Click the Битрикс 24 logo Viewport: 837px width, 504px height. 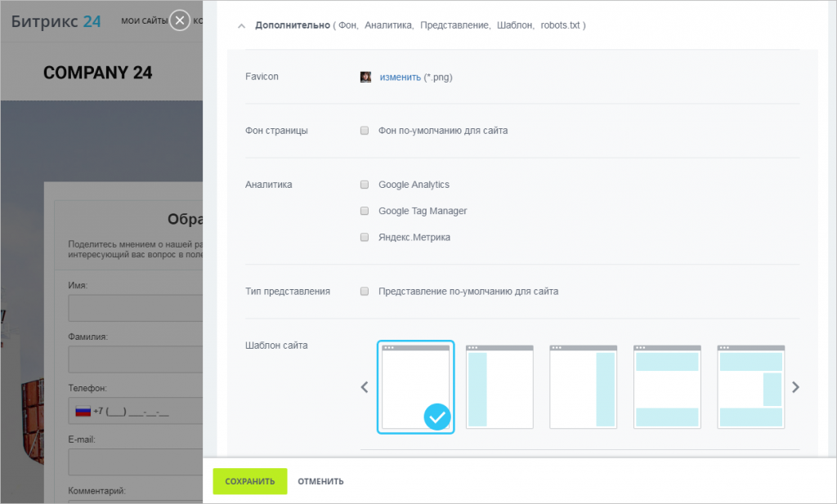(x=56, y=21)
